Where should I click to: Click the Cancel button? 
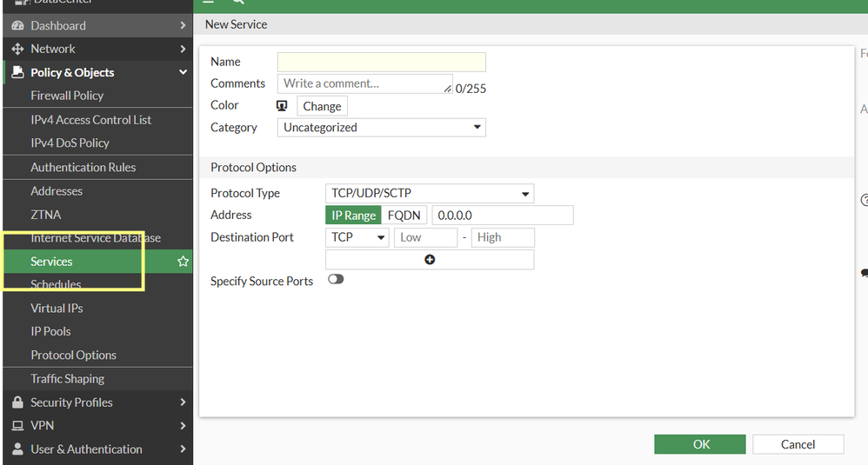798,444
